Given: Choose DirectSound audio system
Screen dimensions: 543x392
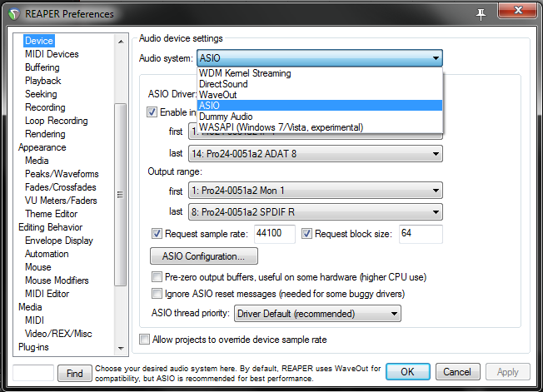Looking at the screenshot, I should (x=320, y=84).
